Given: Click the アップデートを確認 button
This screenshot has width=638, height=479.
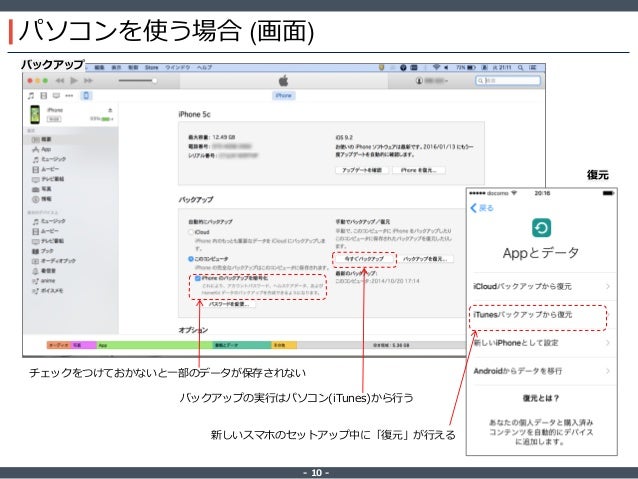Looking at the screenshot, I should [x=362, y=170].
